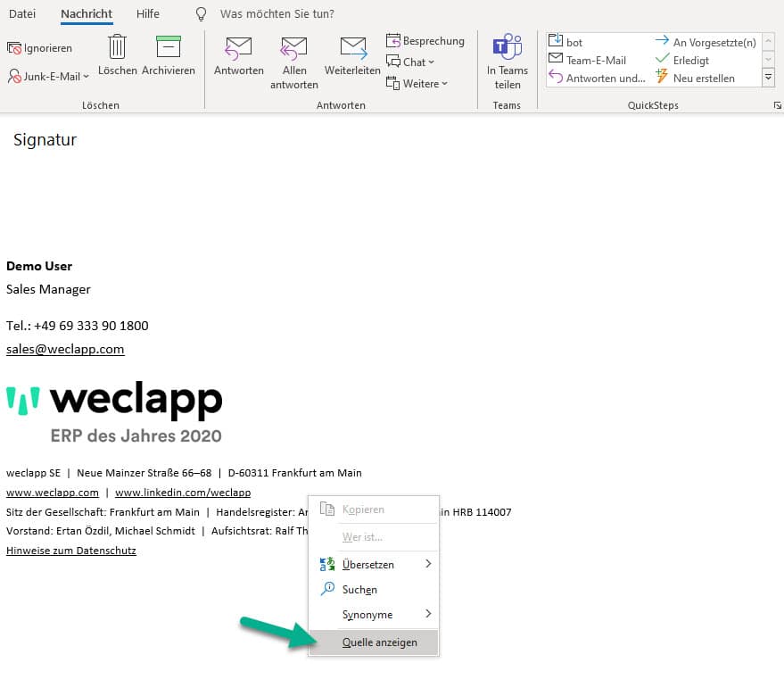Run the Erledigt quick step
The height and width of the screenshot is (696, 784).
point(682,60)
